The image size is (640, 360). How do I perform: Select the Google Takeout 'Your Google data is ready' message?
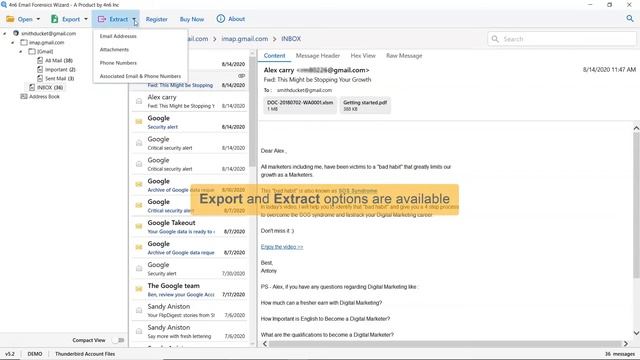[x=189, y=227]
